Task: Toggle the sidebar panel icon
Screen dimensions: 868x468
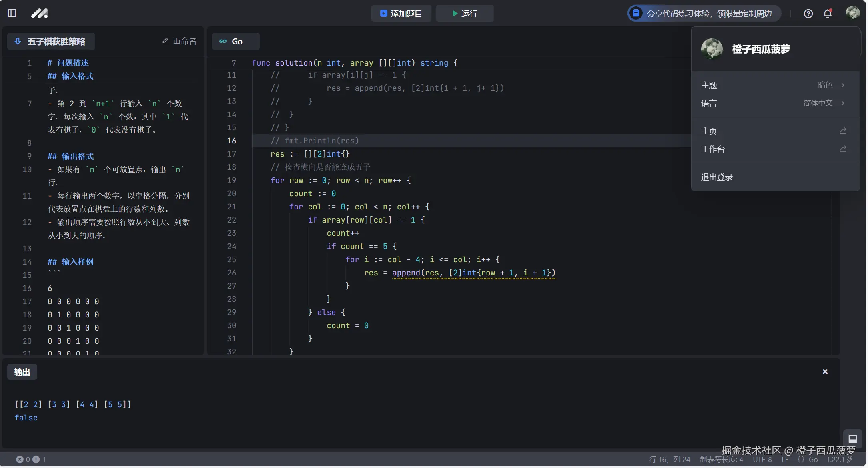Action: pyautogui.click(x=12, y=13)
